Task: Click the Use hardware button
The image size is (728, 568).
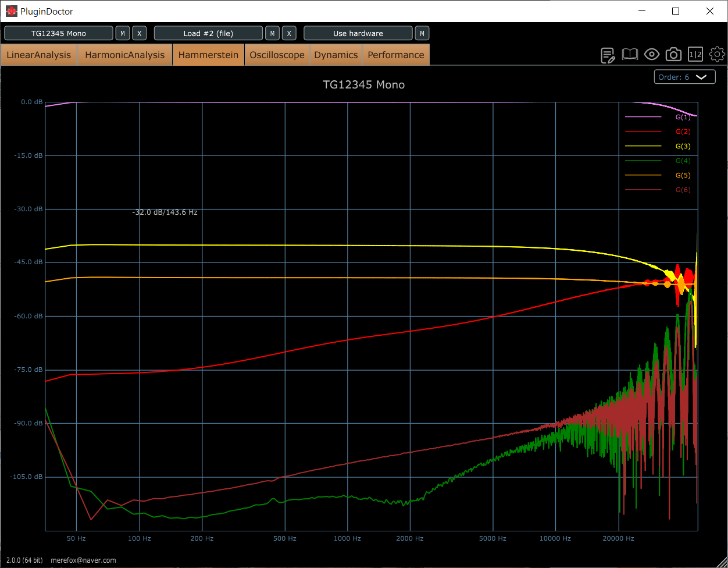Action: coord(358,33)
